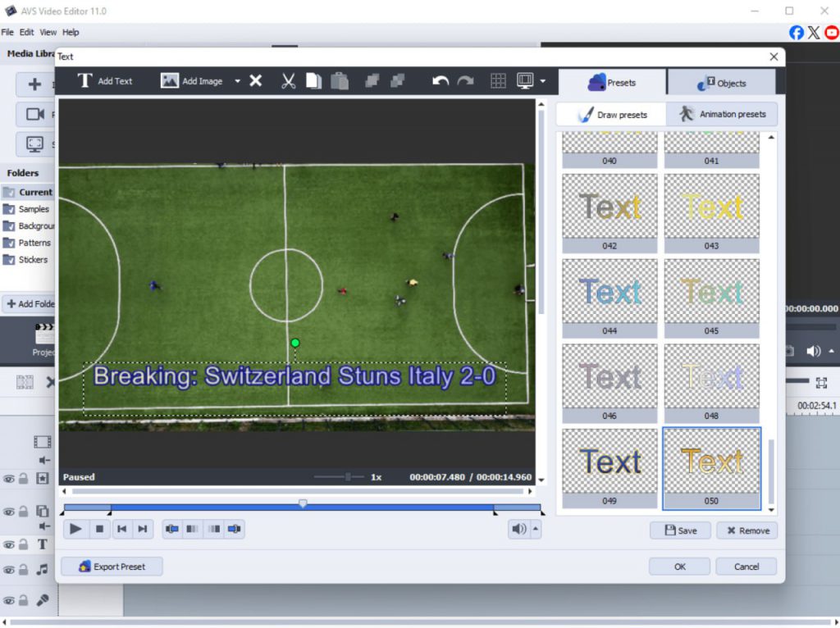This screenshot has width=840, height=628.
Task: Open the Add Image dropdown arrow
Action: (x=237, y=80)
